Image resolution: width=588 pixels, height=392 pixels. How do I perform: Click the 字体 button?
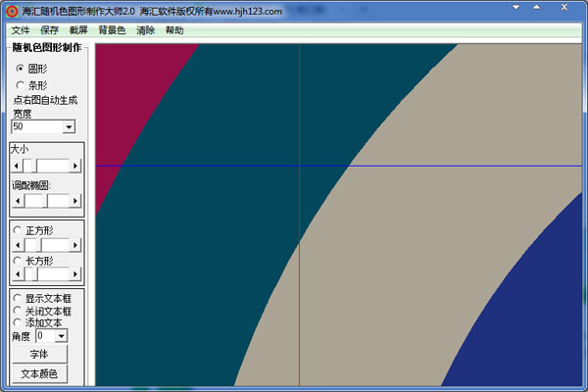(39, 354)
